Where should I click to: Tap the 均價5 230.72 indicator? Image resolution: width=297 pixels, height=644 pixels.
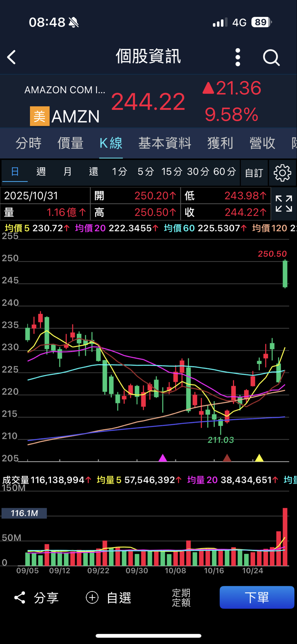[37, 228]
